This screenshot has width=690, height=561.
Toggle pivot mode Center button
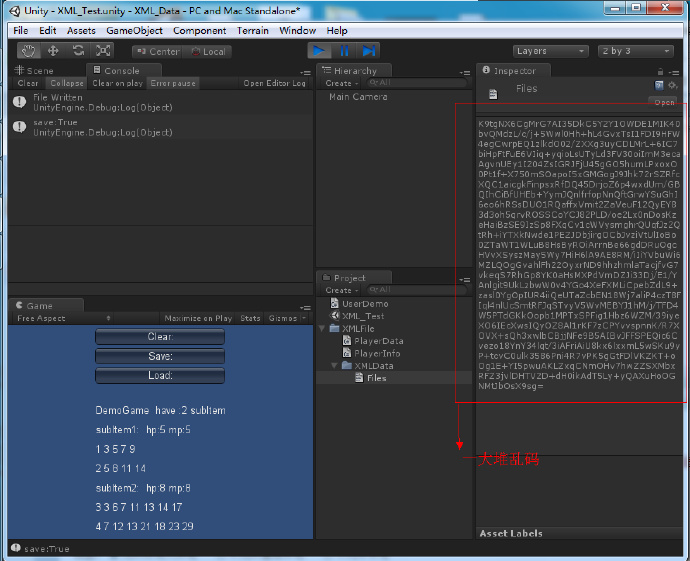[x=158, y=52]
